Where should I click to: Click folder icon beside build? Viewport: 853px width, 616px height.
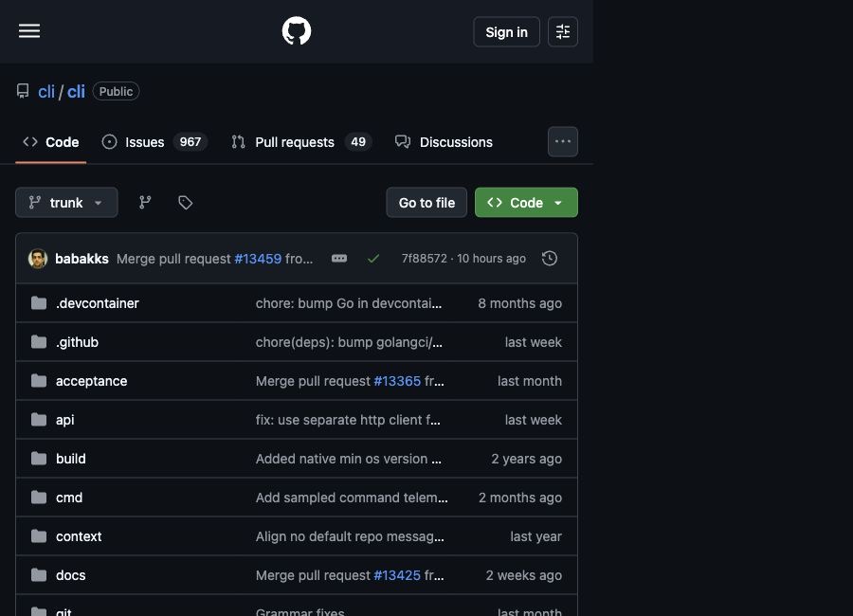tap(39, 458)
